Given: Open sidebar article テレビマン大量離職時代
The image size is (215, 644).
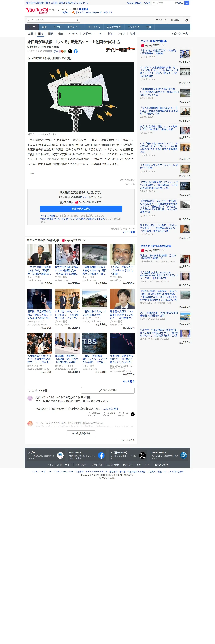Looking at the screenshot, I should (x=159, y=72).
